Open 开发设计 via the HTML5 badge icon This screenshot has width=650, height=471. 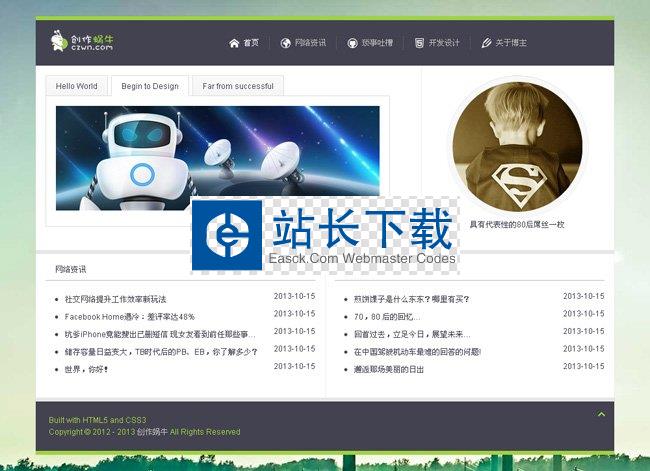(419, 43)
